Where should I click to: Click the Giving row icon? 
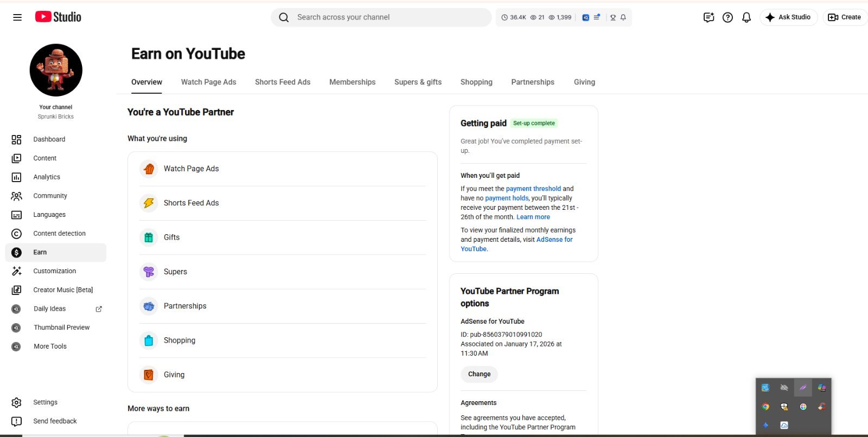click(149, 375)
